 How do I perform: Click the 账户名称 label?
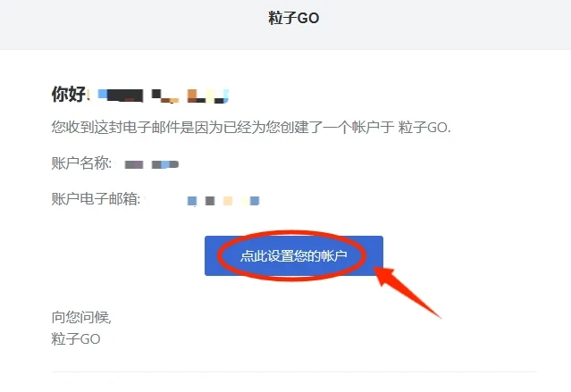[81, 163]
